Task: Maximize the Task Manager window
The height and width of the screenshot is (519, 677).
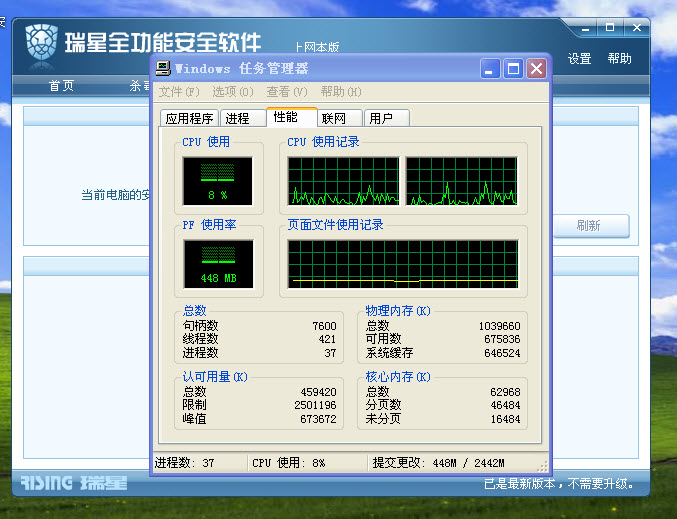Action: (513, 69)
